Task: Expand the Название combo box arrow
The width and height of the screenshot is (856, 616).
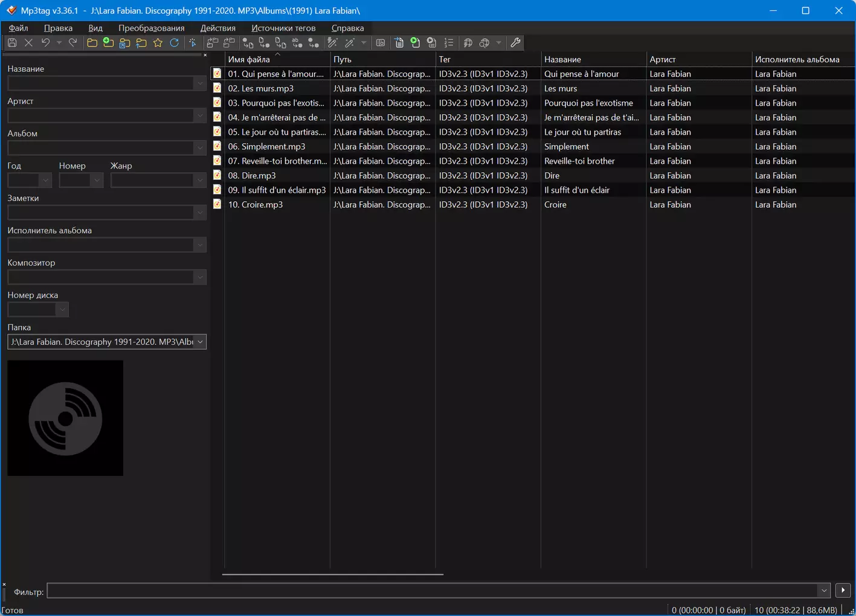Action: pos(200,83)
